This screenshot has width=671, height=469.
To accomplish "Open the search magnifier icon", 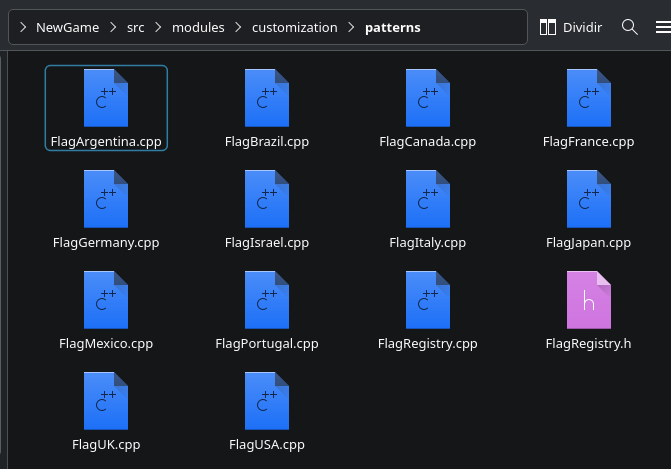I will click(630, 27).
